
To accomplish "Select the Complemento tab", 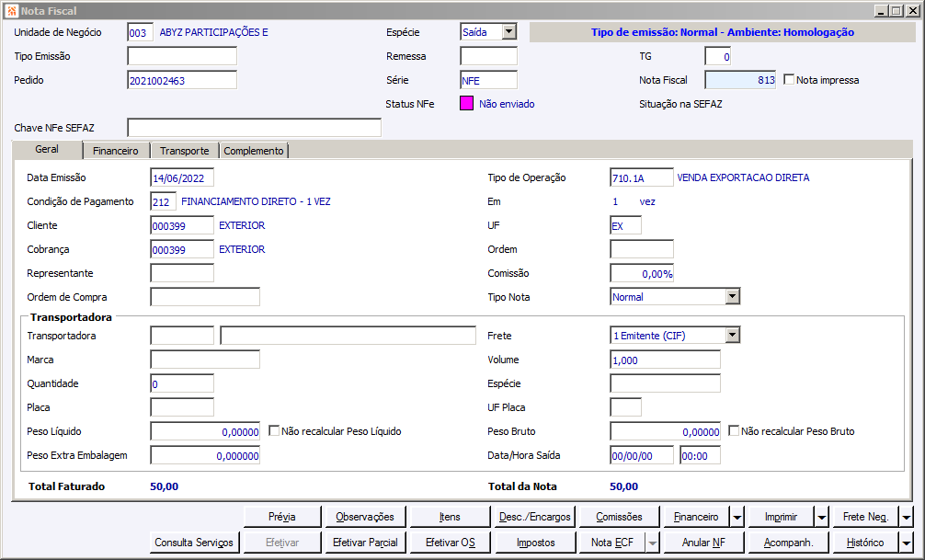I will (254, 151).
